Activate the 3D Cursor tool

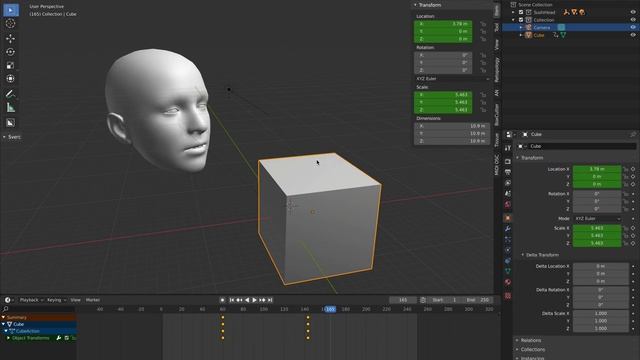(11, 24)
